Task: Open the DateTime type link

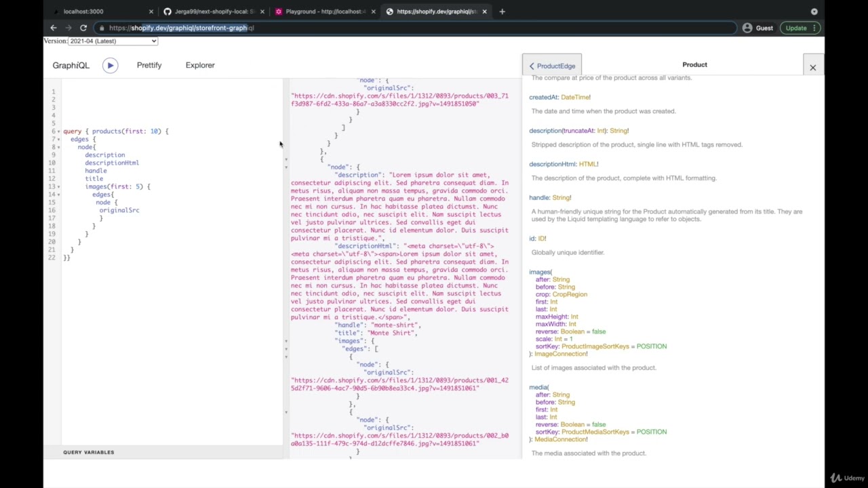Action: click(x=574, y=97)
